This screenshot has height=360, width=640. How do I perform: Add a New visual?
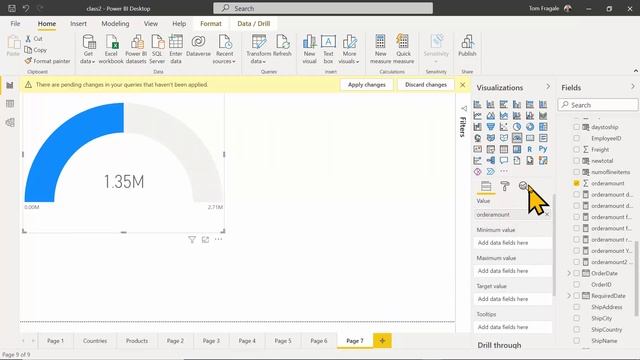tap(309, 49)
